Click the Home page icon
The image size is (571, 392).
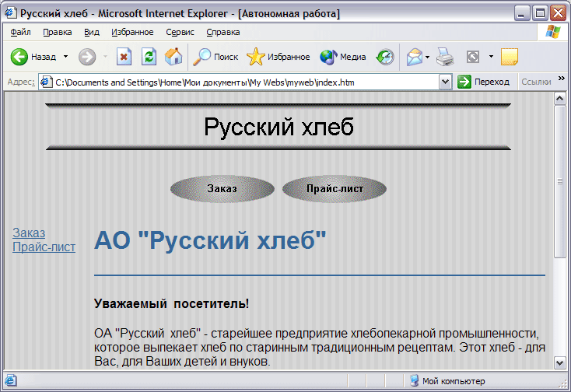click(173, 57)
